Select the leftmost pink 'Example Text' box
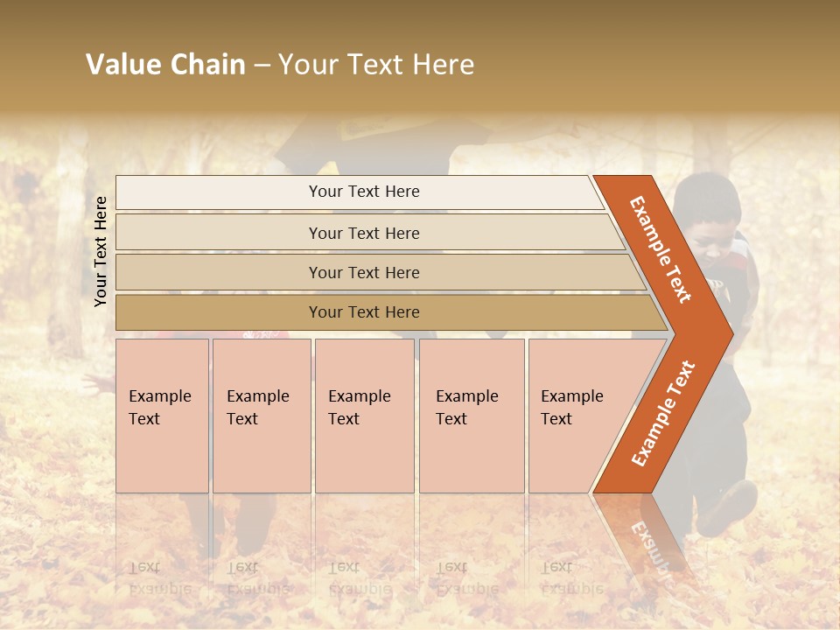840x630 pixels. [x=162, y=416]
